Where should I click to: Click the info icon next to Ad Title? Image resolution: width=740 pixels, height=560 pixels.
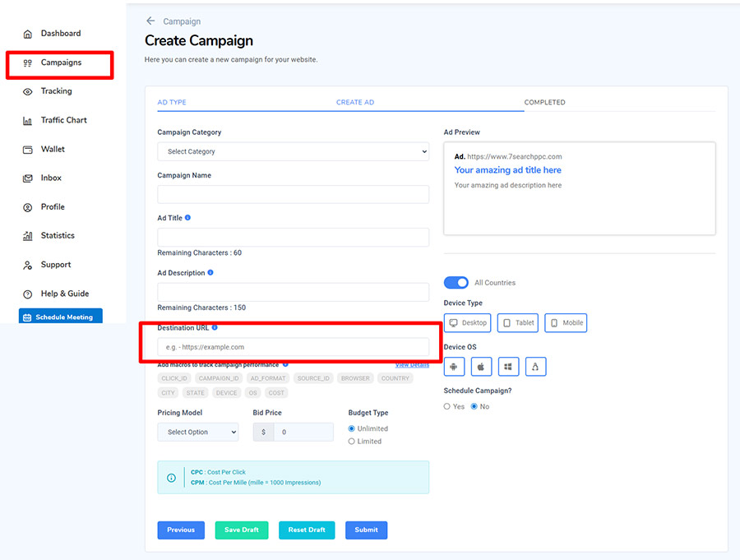pos(188,218)
